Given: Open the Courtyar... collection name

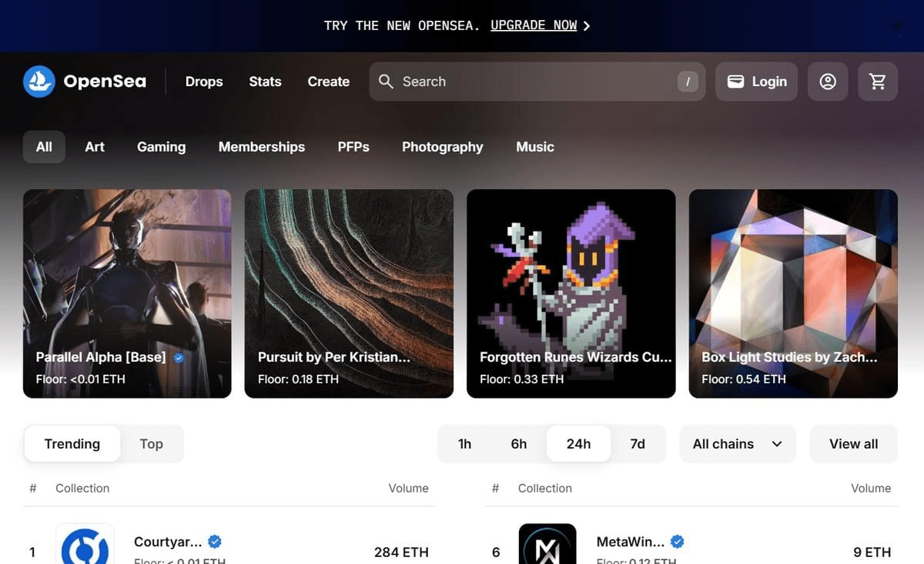Looking at the screenshot, I should coord(168,542).
